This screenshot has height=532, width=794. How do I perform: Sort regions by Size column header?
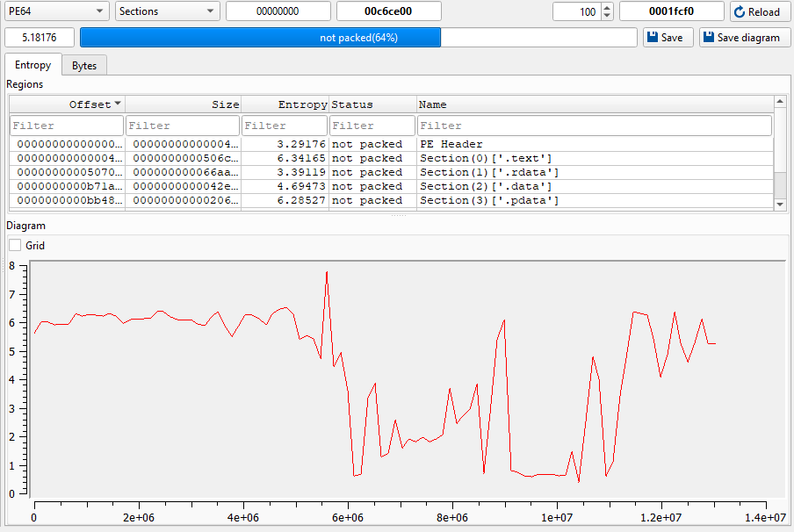[x=184, y=104]
